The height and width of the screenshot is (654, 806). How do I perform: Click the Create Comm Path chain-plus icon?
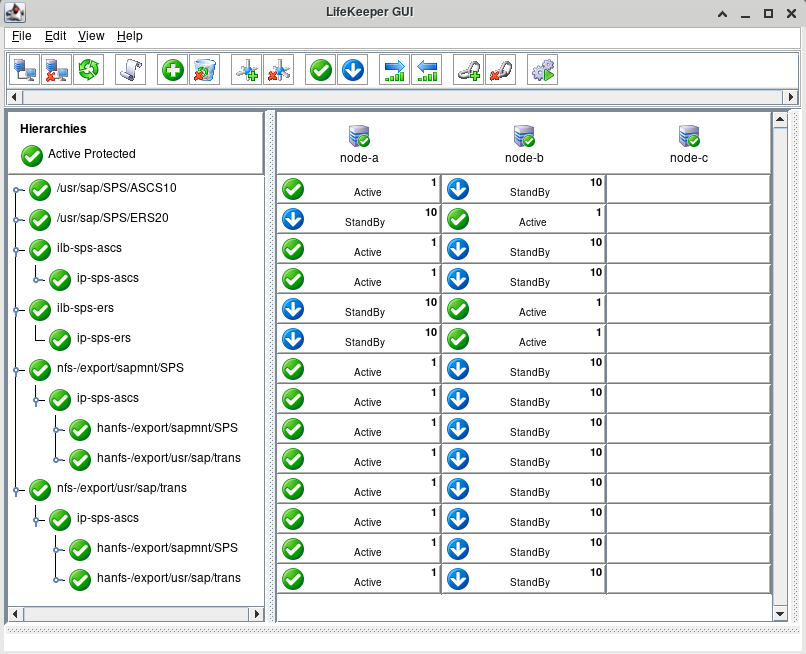point(469,69)
